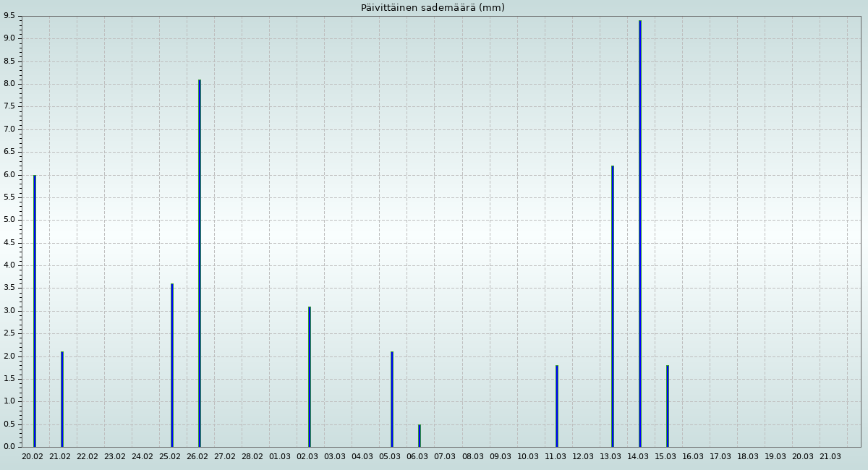
Task: Click the bar for 02.03
Action: pyautogui.click(x=310, y=377)
